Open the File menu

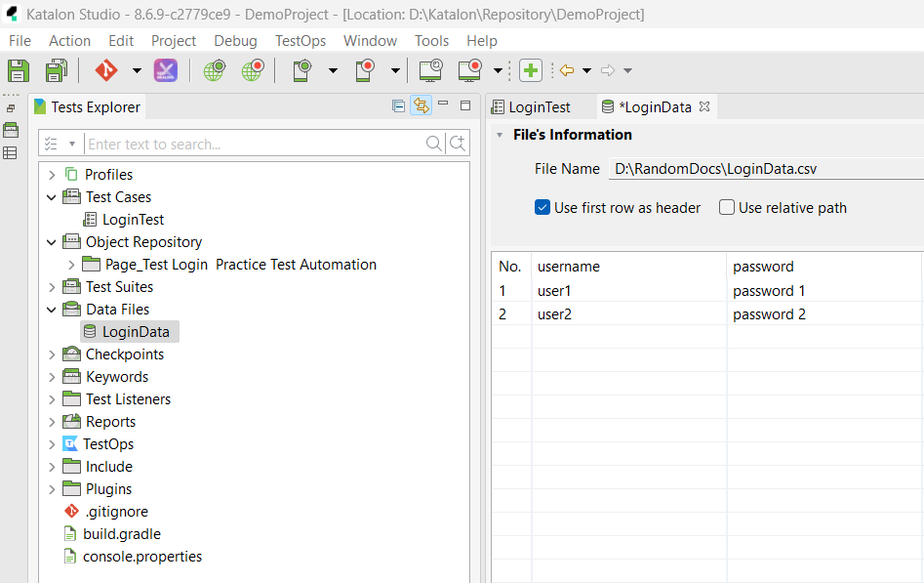click(x=20, y=41)
